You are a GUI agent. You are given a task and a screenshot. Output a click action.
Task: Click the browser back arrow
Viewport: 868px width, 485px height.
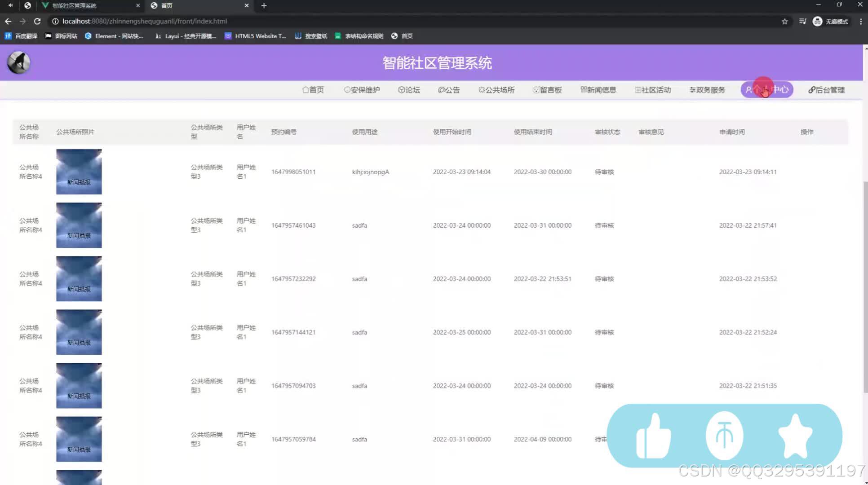pos(8,21)
